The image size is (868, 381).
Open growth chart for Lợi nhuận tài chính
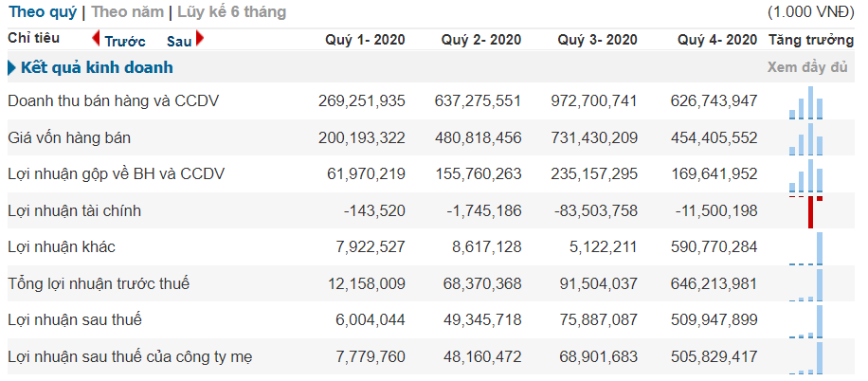(x=806, y=211)
